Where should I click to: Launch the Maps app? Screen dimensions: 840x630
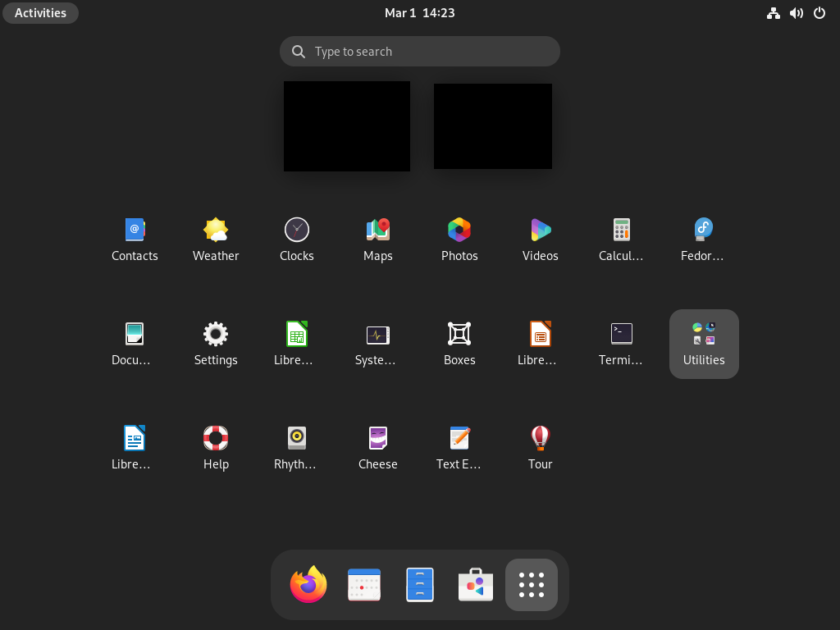click(x=378, y=240)
